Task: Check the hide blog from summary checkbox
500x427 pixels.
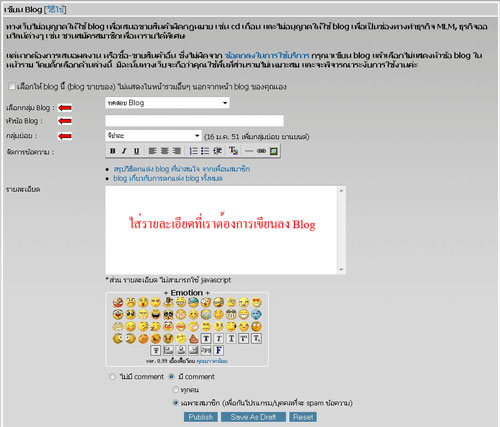Action: tap(12, 86)
